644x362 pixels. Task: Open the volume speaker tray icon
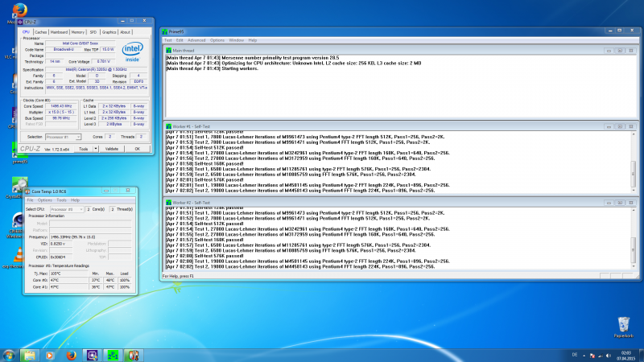point(609,356)
